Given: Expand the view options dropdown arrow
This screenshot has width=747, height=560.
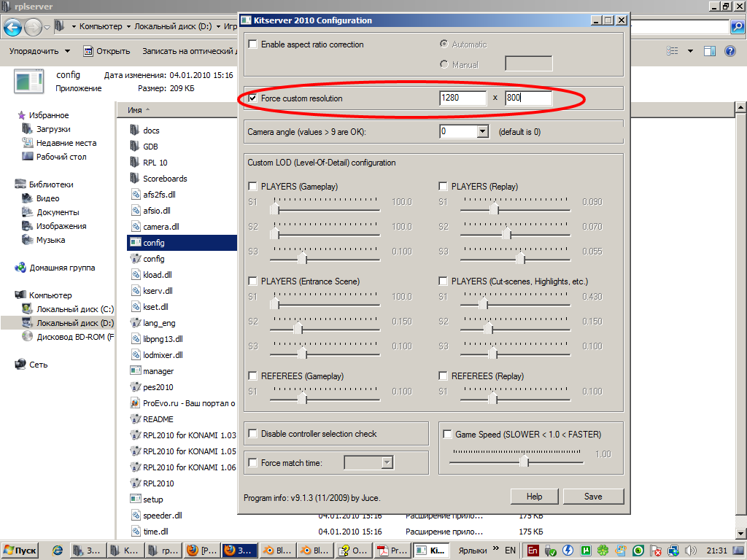Looking at the screenshot, I should (690, 51).
